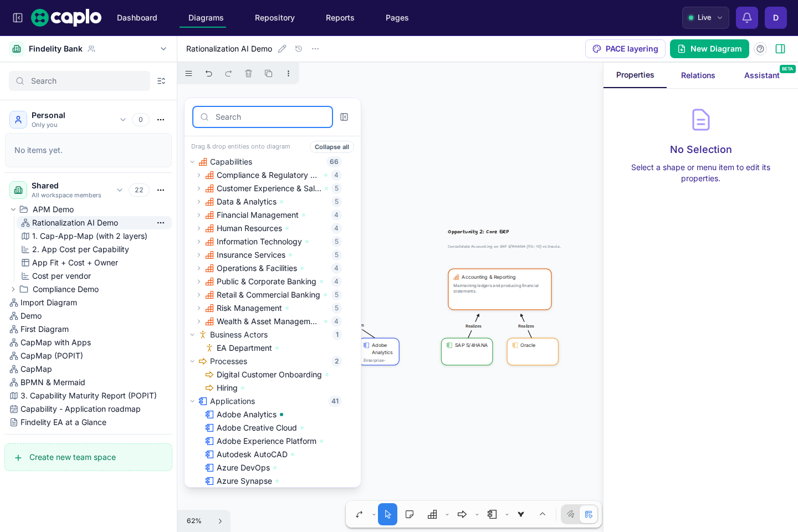Select the connector line tool
The width and height of the screenshot is (798, 532).
click(359, 514)
